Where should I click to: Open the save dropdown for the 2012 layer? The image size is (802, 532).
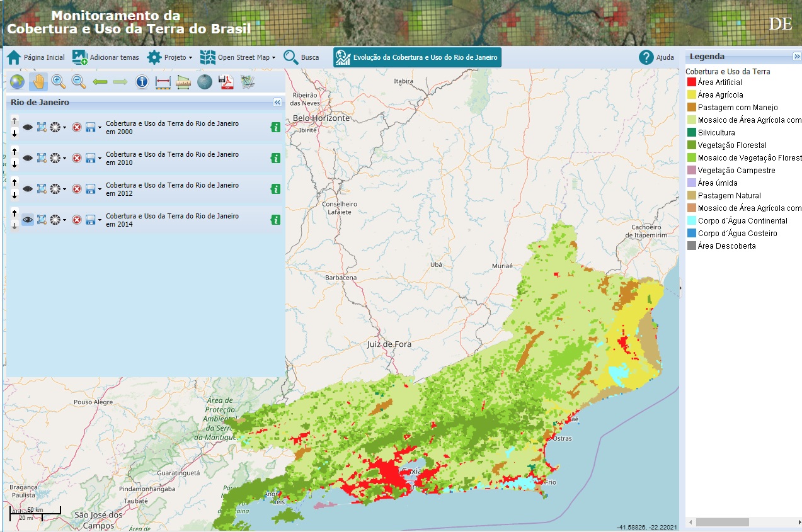click(98, 190)
